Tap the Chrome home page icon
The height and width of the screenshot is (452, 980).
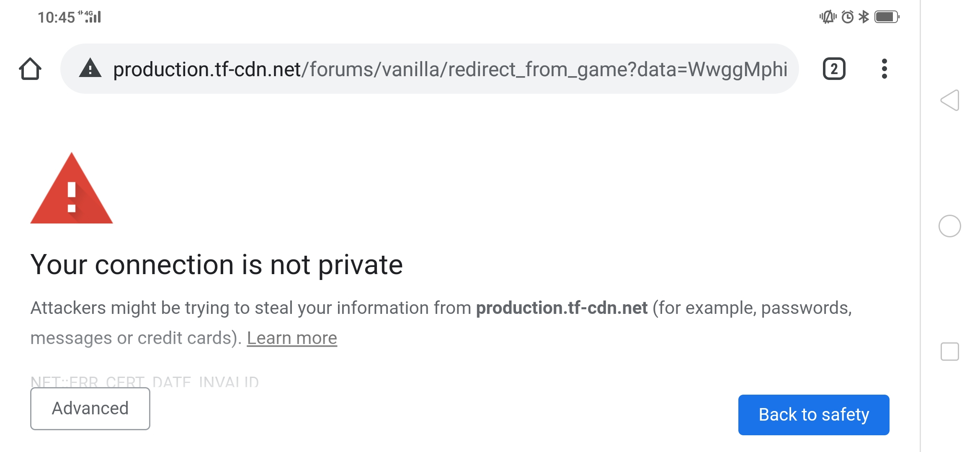[30, 69]
